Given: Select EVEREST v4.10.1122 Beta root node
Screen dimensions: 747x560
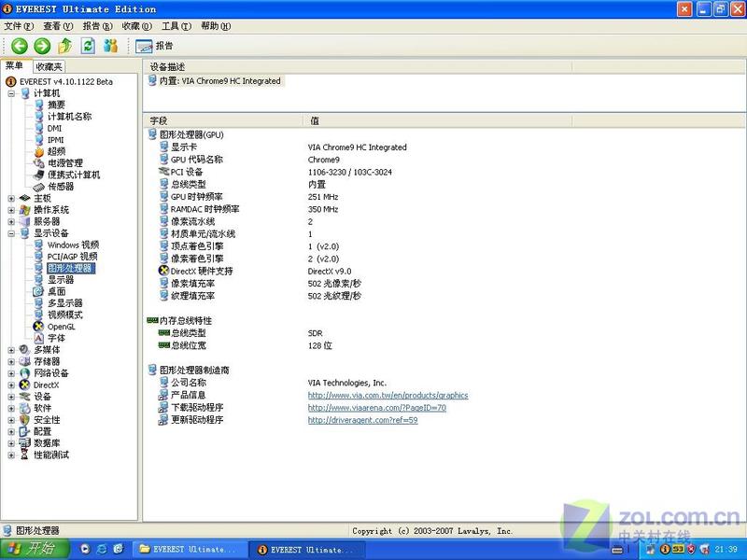Looking at the screenshot, I should point(65,82).
